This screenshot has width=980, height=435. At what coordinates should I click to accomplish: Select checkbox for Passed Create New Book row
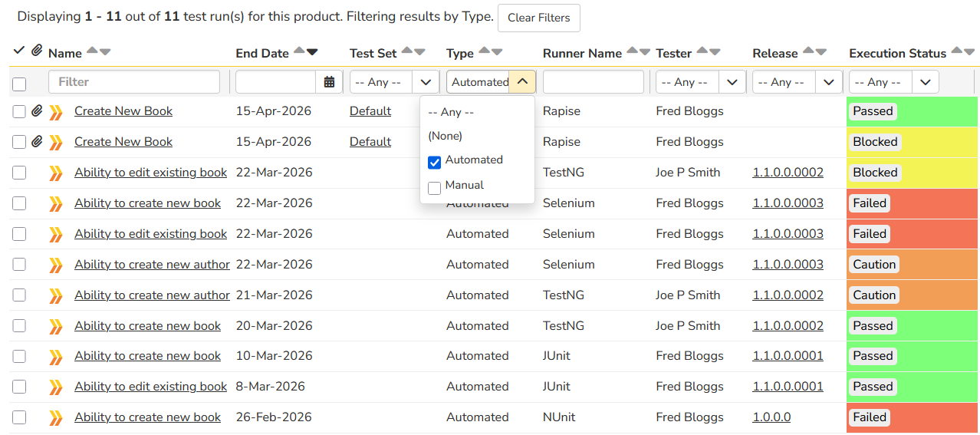19,111
